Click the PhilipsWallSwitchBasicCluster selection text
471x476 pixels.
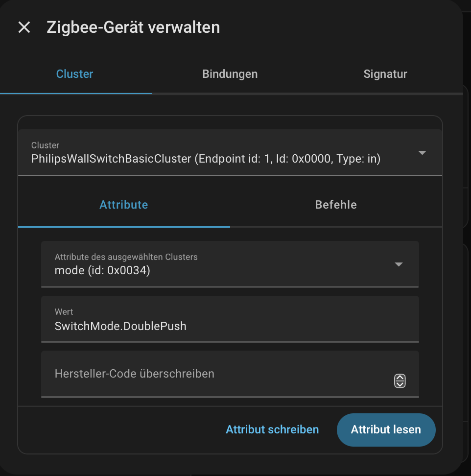coord(206,159)
